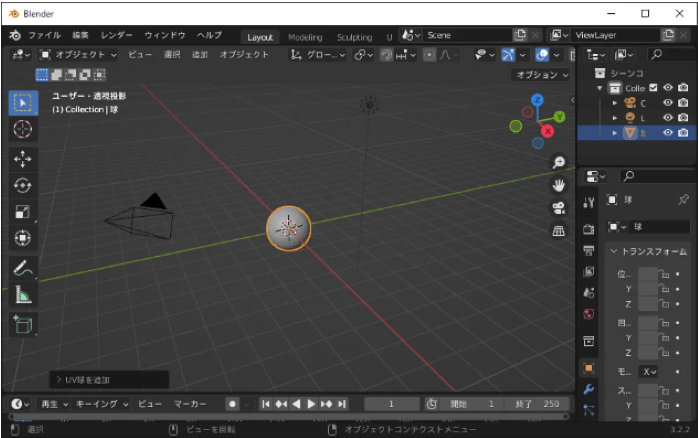Select the Move tool
Image resolution: width=698 pixels, height=438 pixels.
pyautogui.click(x=23, y=158)
